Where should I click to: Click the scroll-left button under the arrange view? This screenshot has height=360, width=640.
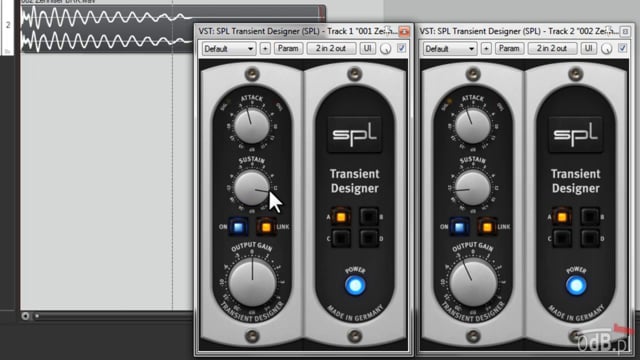point(25,316)
